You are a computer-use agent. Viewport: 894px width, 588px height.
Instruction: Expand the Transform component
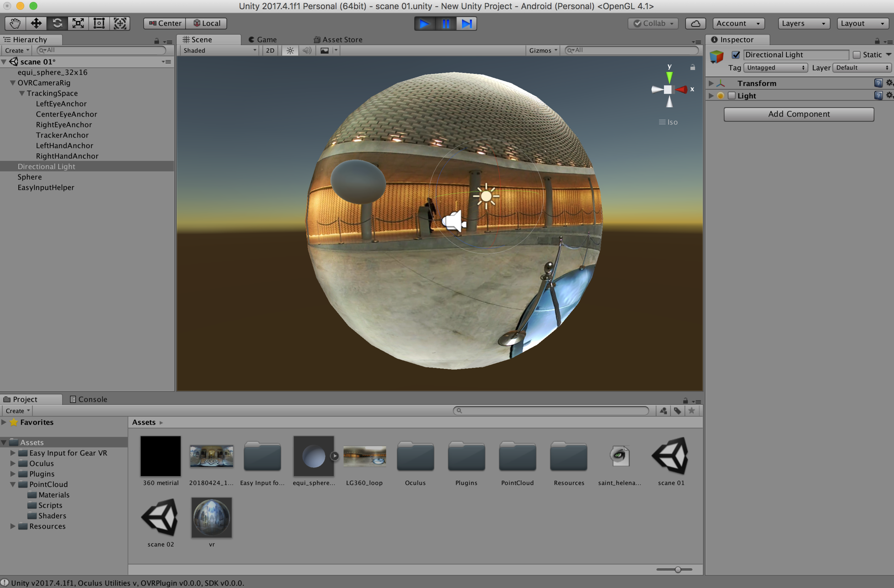point(711,83)
